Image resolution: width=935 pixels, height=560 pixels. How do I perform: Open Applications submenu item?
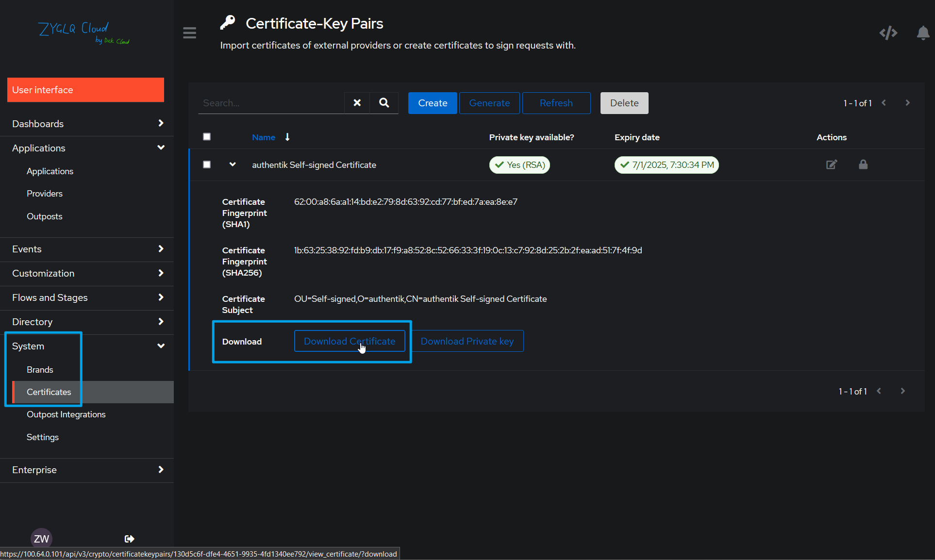pos(50,171)
